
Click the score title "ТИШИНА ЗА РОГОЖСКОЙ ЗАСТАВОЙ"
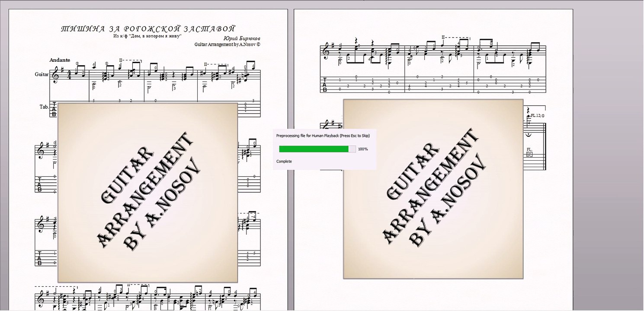coord(147,29)
